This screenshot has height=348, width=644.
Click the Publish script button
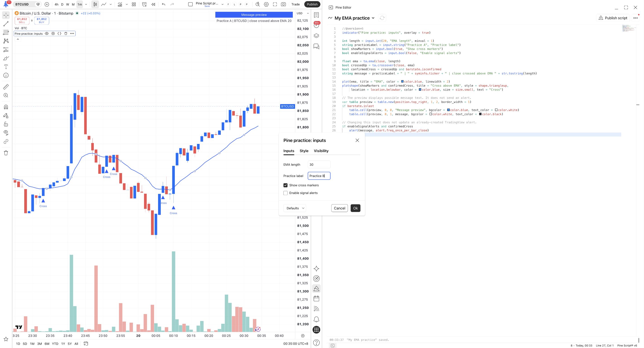[613, 18]
